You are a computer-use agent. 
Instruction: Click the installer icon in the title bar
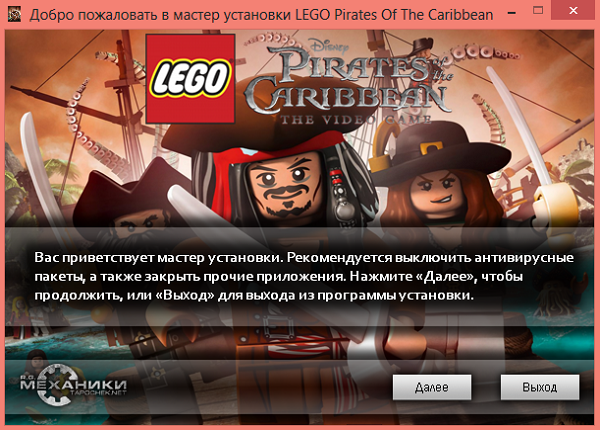15,15
